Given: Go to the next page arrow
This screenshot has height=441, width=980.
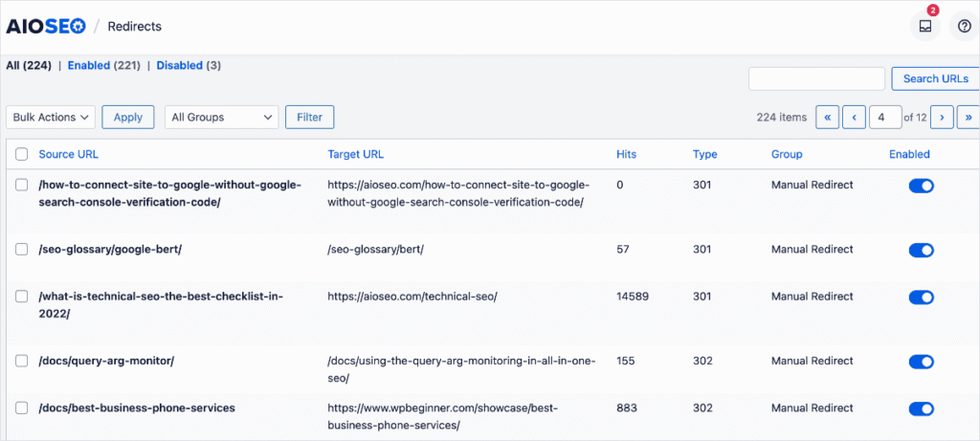Looking at the screenshot, I should click(943, 117).
